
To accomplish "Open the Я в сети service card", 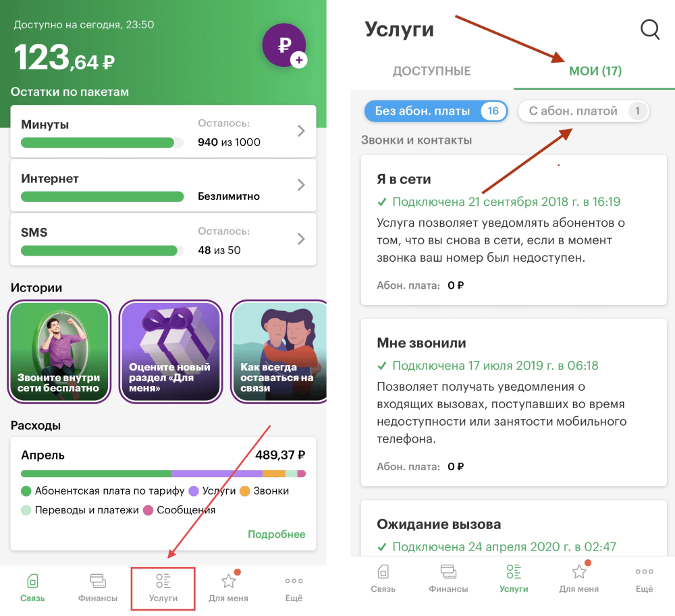I will coord(514,231).
